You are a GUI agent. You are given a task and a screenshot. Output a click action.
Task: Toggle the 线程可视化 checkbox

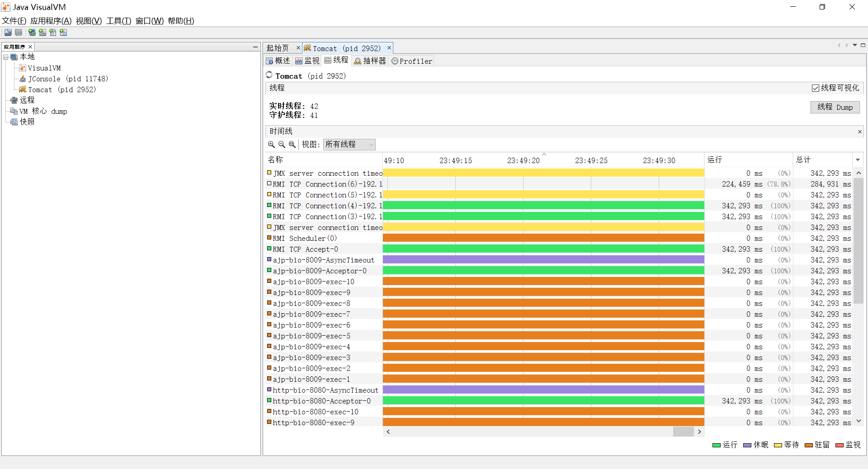816,88
